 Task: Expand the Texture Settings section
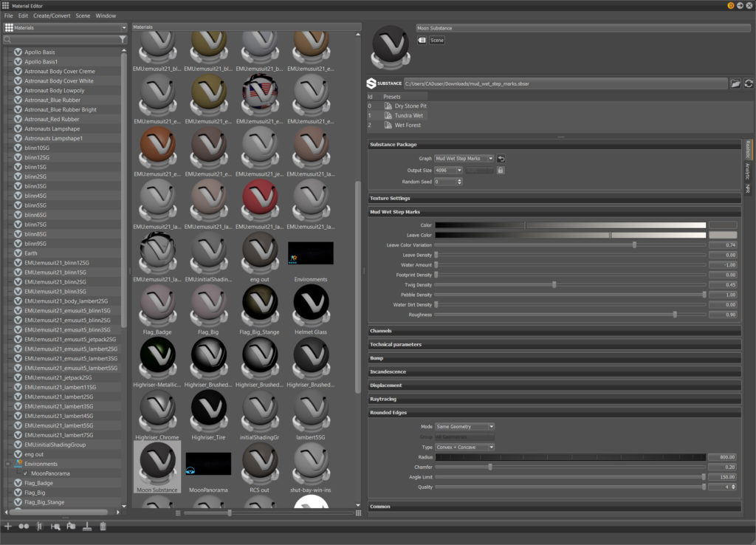pos(554,198)
